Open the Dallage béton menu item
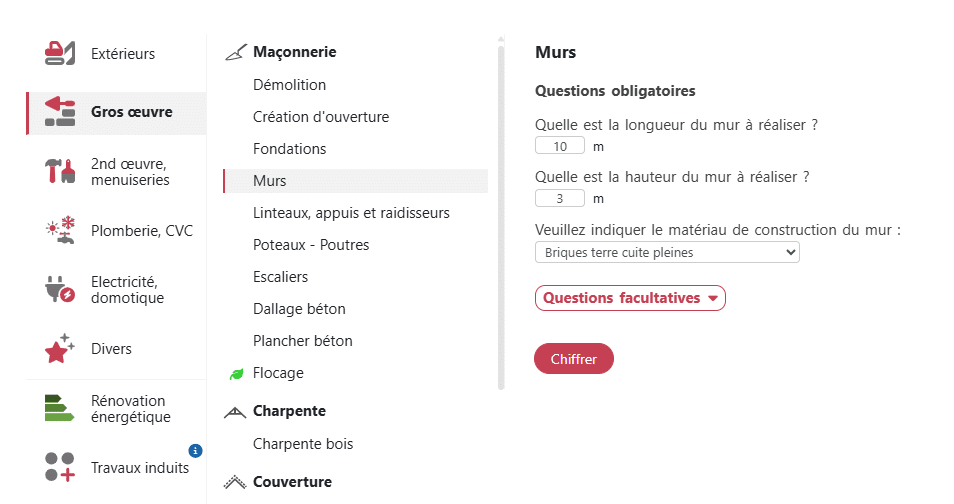This screenshot has width=954, height=504. pos(299,309)
